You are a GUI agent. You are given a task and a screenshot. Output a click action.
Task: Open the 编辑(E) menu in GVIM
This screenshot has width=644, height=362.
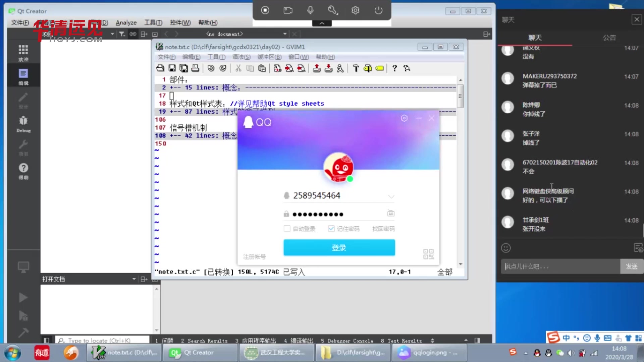pos(191,57)
